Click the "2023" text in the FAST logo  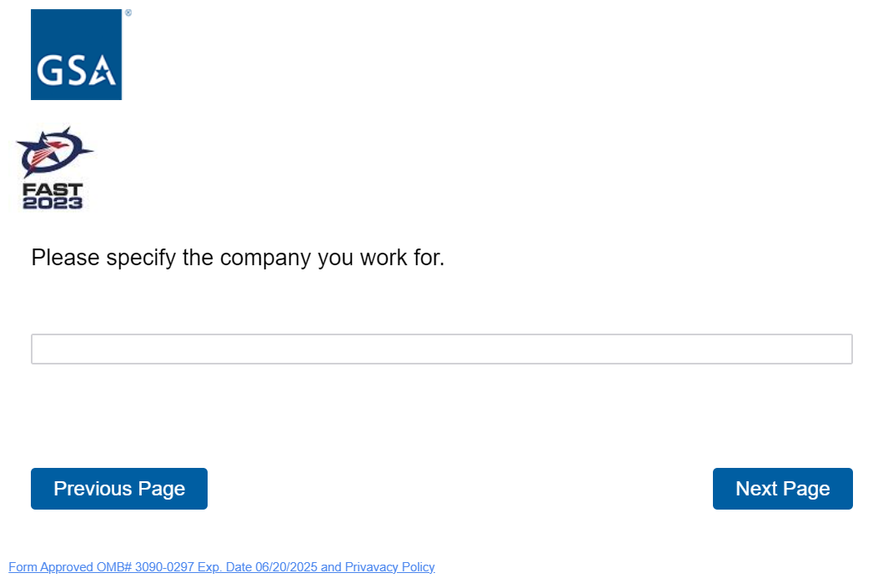[x=53, y=203]
